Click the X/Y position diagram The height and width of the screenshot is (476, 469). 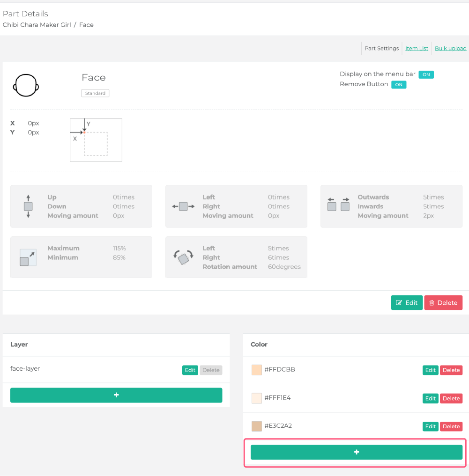tap(96, 140)
